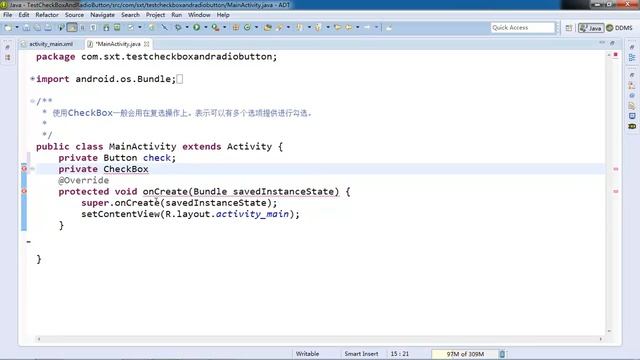Screen dimensions: 640x360
Task: Click the Back navigation arrow icon
Action: (349, 28)
